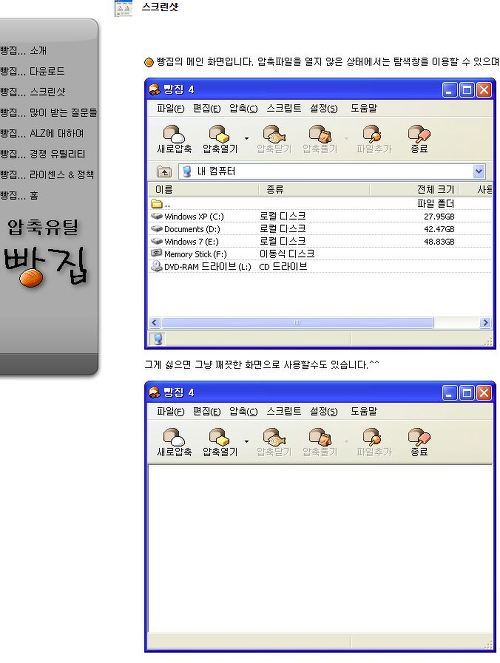Open 편집(E) menu in the empty 빵집 window

[207, 411]
